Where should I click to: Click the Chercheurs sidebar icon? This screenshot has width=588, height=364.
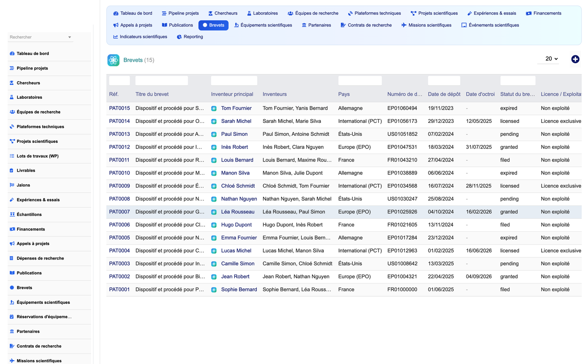[12, 83]
